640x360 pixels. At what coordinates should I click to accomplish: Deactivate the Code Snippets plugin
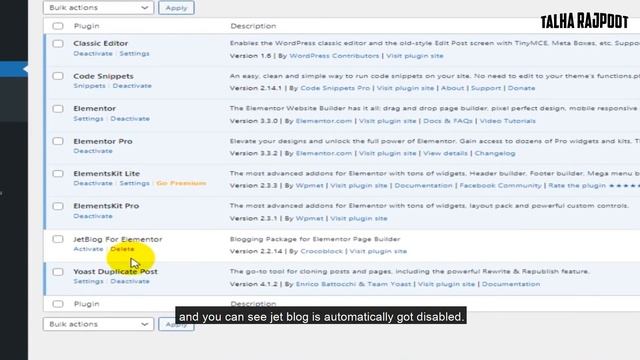[x=132, y=86]
